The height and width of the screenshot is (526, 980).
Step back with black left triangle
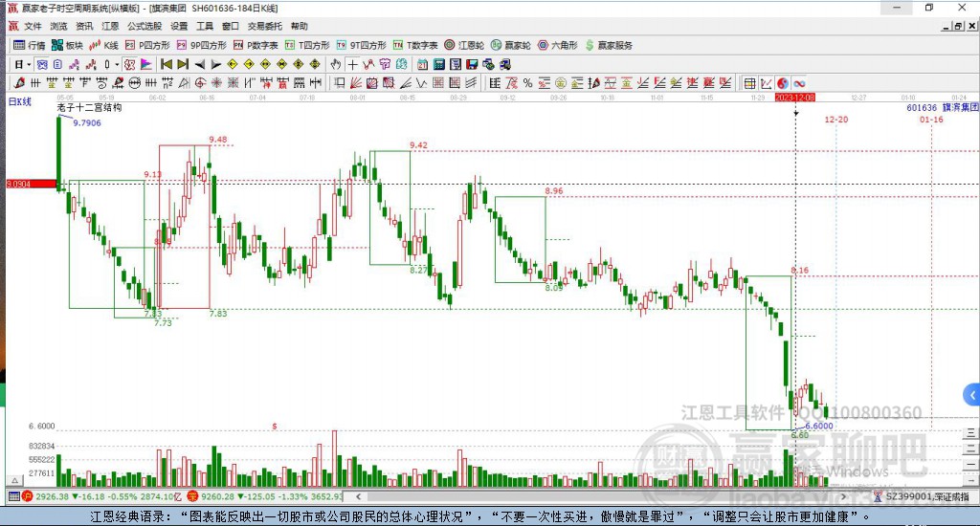(200, 64)
